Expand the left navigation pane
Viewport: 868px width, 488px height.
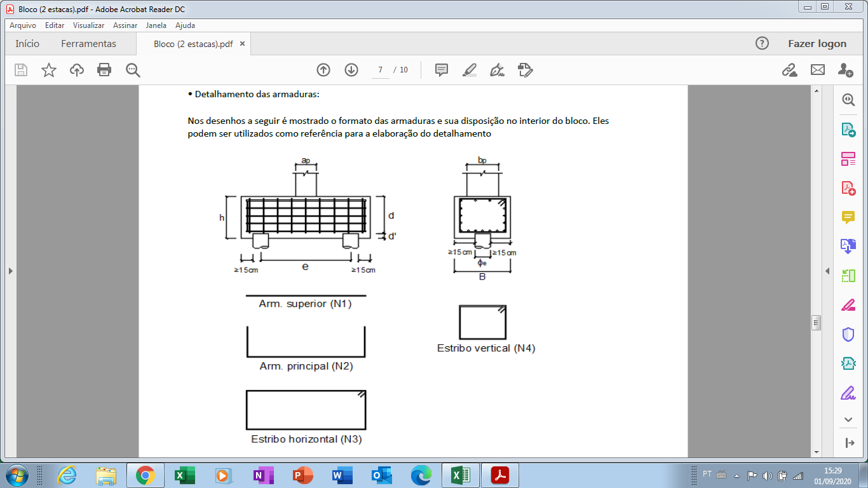click(10, 271)
